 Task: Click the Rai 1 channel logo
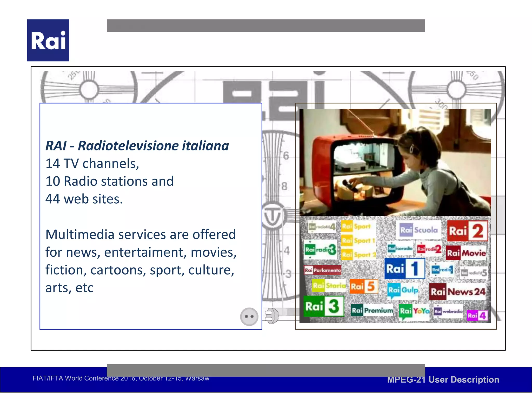point(404,268)
